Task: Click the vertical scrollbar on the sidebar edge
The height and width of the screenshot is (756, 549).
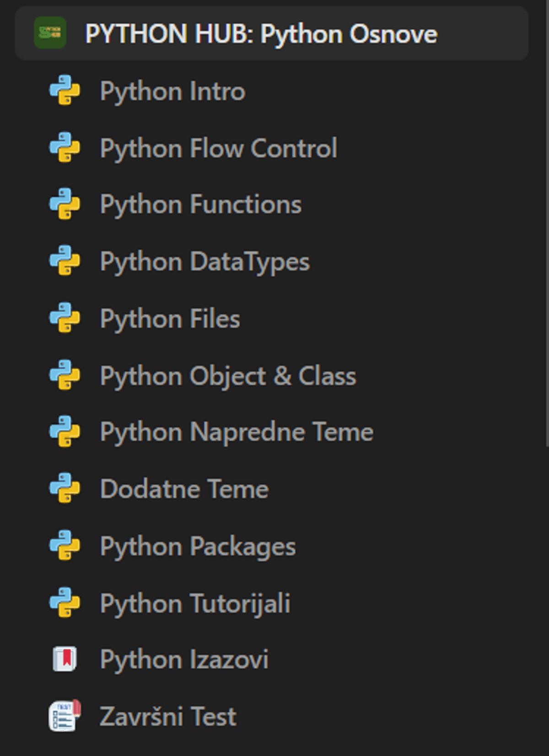Action: coord(547,229)
